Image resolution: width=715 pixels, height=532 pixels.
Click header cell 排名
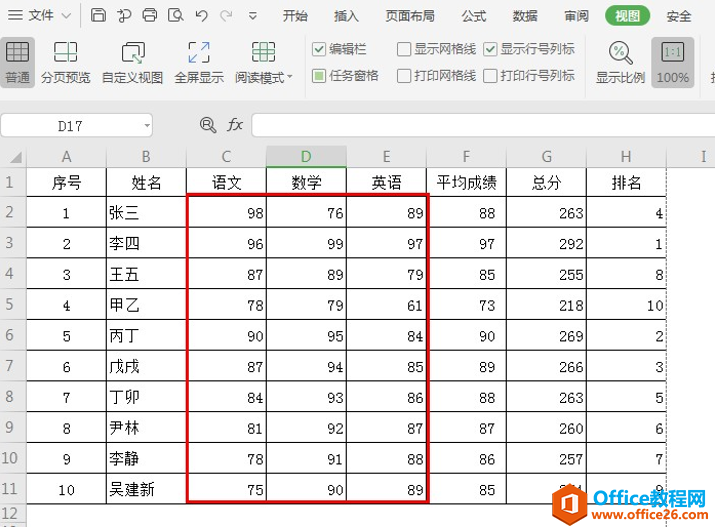(626, 182)
